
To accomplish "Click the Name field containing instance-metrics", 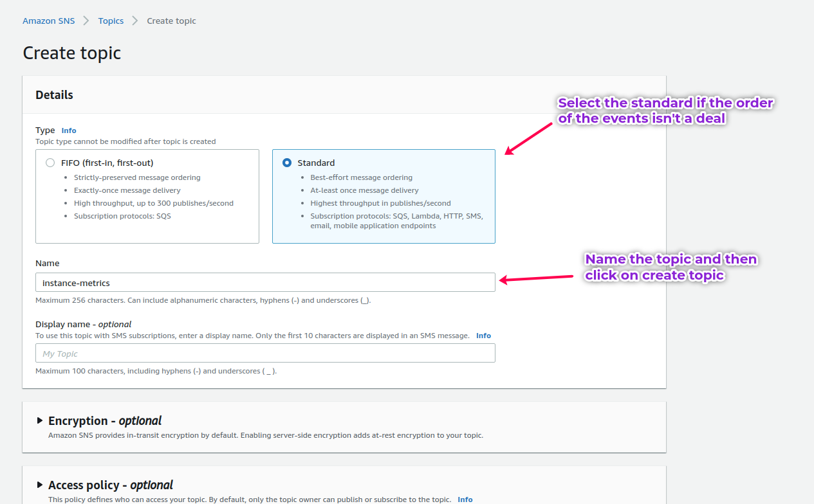I will point(265,282).
